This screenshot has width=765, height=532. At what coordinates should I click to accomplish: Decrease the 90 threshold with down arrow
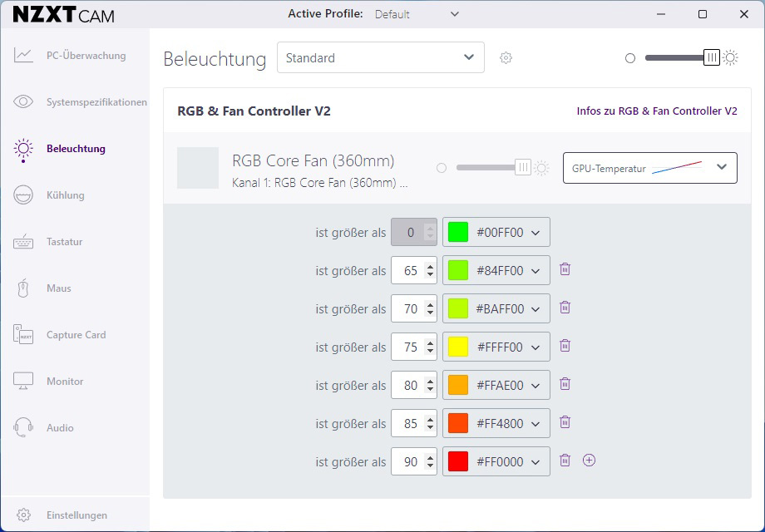point(430,465)
